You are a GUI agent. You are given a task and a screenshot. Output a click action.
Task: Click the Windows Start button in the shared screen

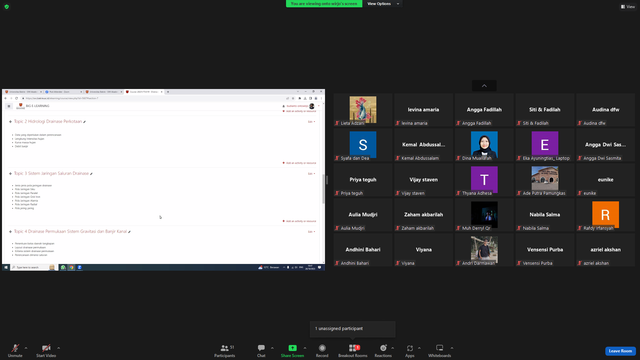click(x=6, y=267)
